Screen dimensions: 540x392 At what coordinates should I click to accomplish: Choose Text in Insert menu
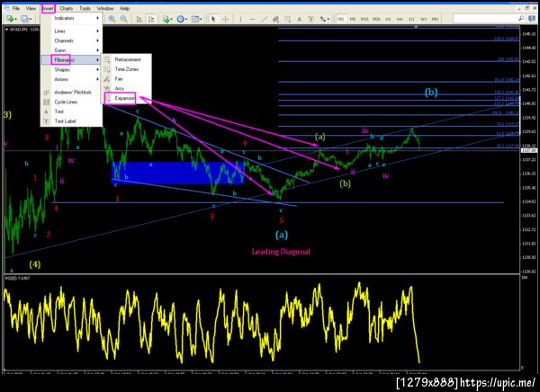(72, 111)
